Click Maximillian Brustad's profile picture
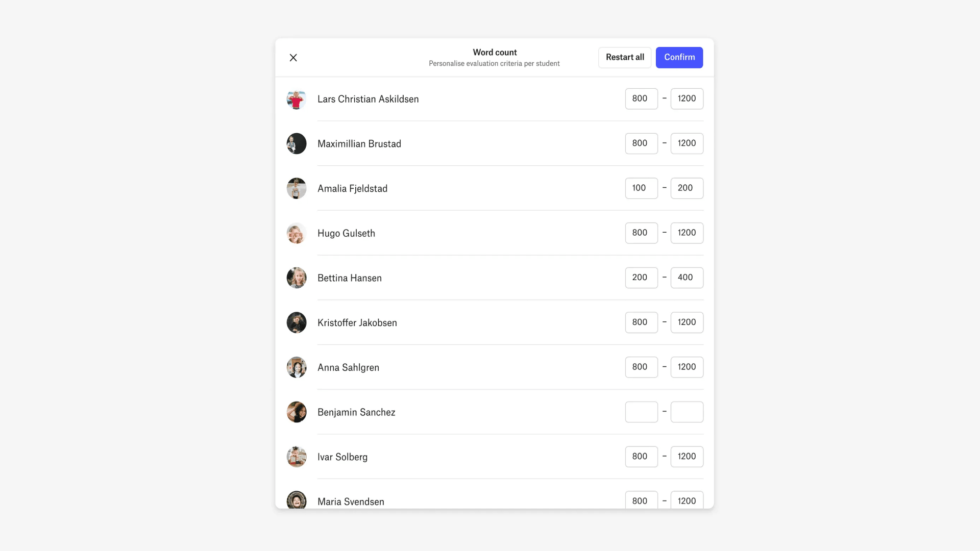This screenshot has width=980, height=551. pos(297,143)
